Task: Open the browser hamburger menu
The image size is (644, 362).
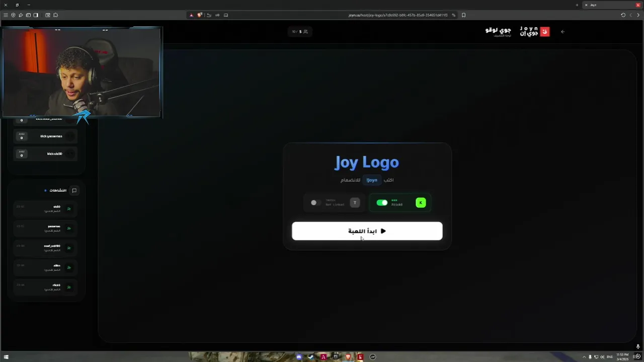Action: point(6,15)
